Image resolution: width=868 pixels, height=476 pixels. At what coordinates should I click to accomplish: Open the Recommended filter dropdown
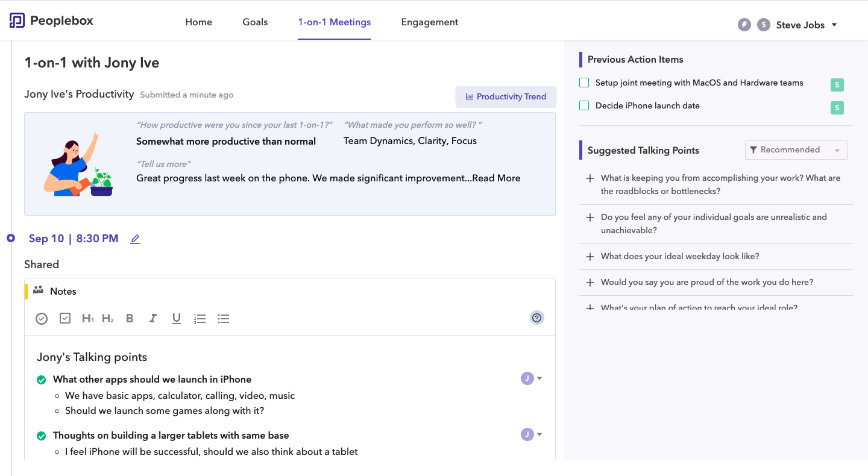[x=796, y=150]
